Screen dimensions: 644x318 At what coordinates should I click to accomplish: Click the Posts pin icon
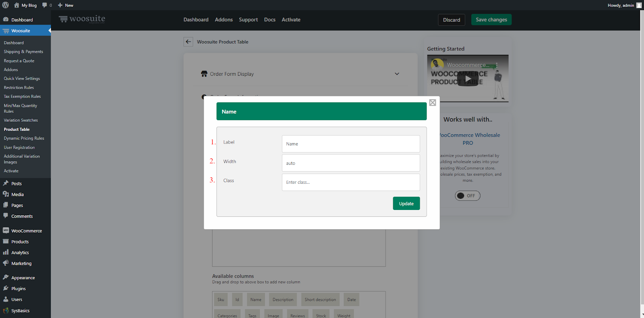tap(6, 183)
